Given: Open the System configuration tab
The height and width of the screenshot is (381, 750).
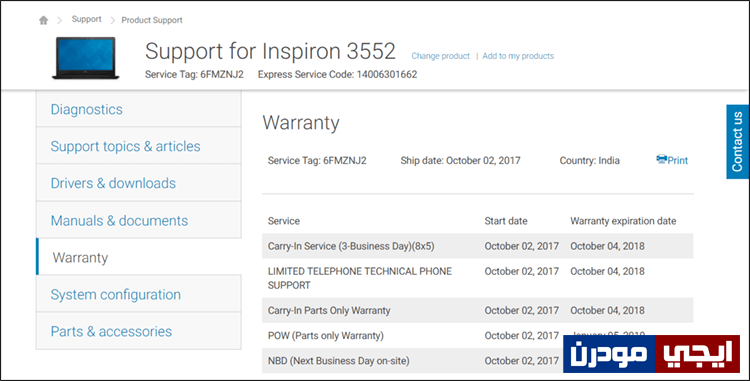Looking at the screenshot, I should pyautogui.click(x=139, y=294).
